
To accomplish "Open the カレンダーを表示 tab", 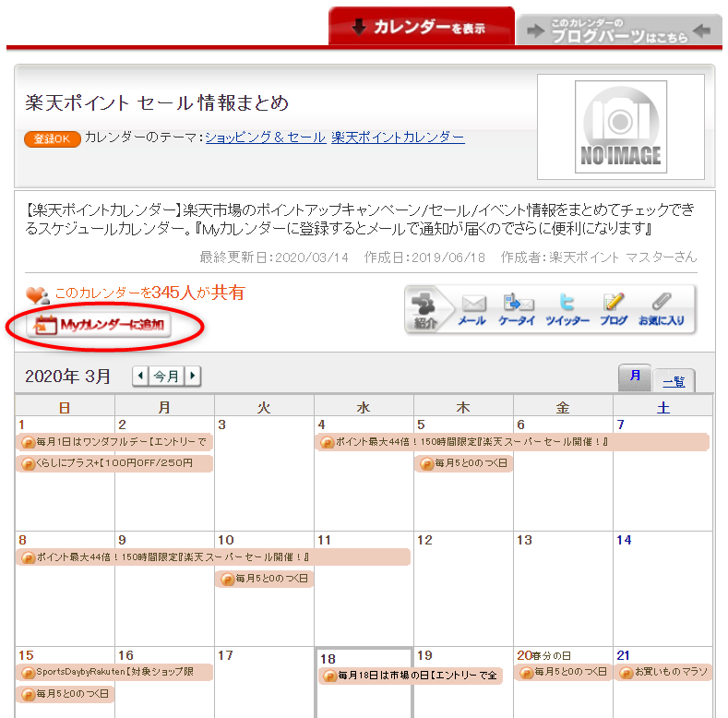I will coord(421,27).
